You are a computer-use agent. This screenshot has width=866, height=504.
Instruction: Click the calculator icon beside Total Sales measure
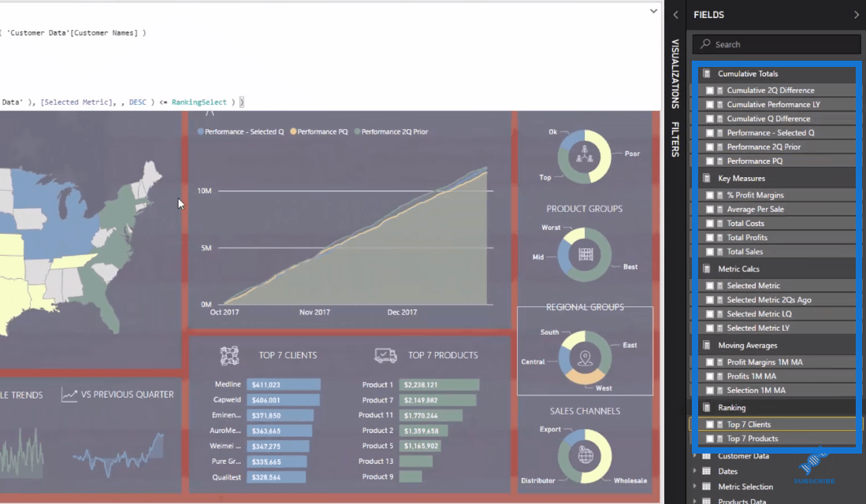[720, 252]
